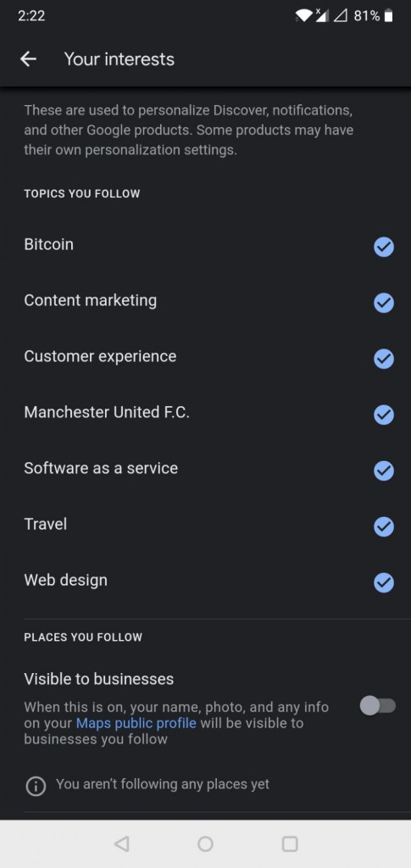
Task: Select the Travel topic label
Action: [x=46, y=524]
